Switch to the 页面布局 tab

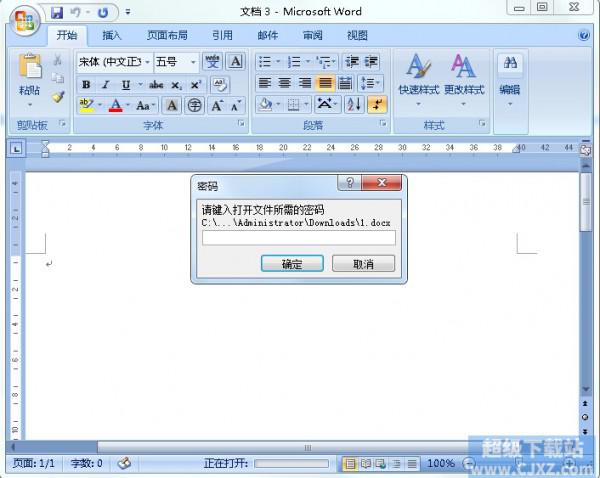click(x=167, y=35)
